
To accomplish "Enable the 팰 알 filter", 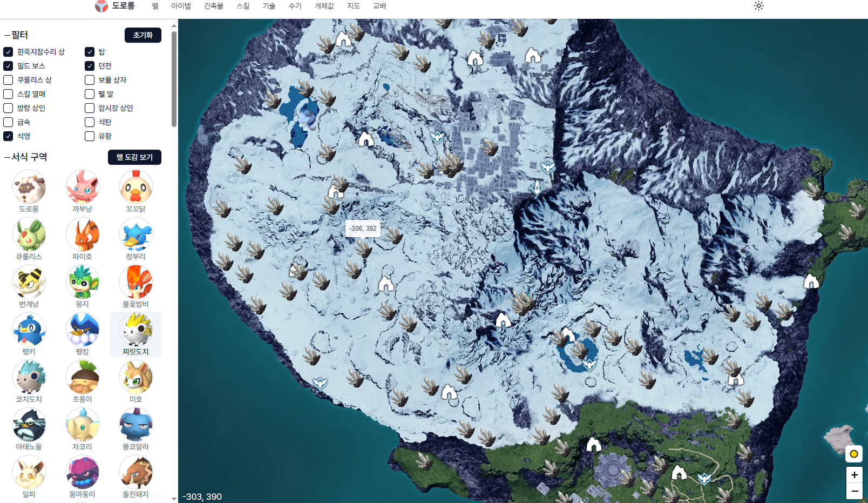I will tap(90, 94).
